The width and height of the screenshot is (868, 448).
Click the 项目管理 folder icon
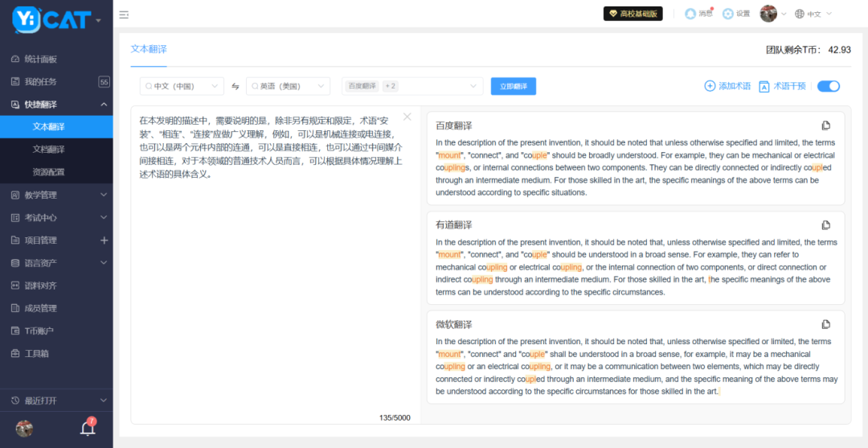(x=15, y=240)
